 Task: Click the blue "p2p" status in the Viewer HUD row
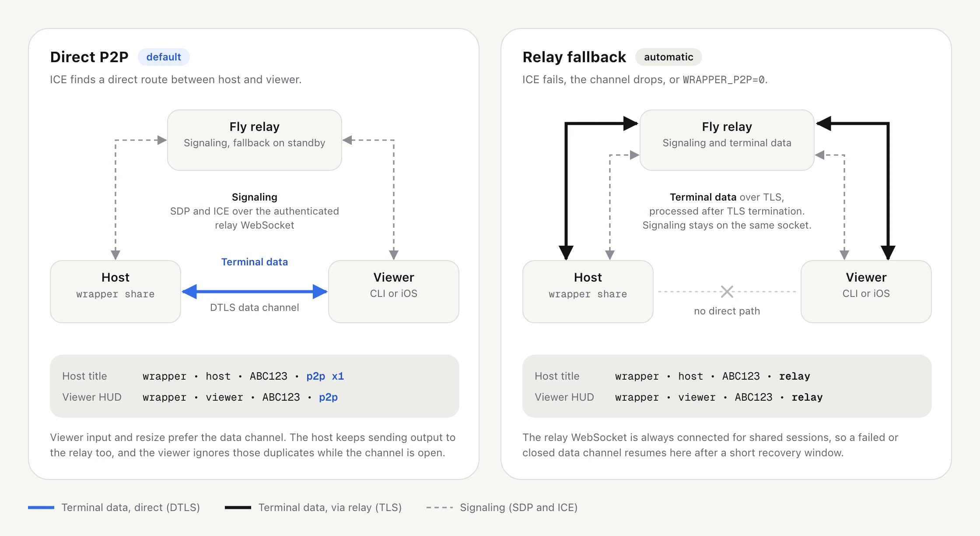click(x=328, y=397)
